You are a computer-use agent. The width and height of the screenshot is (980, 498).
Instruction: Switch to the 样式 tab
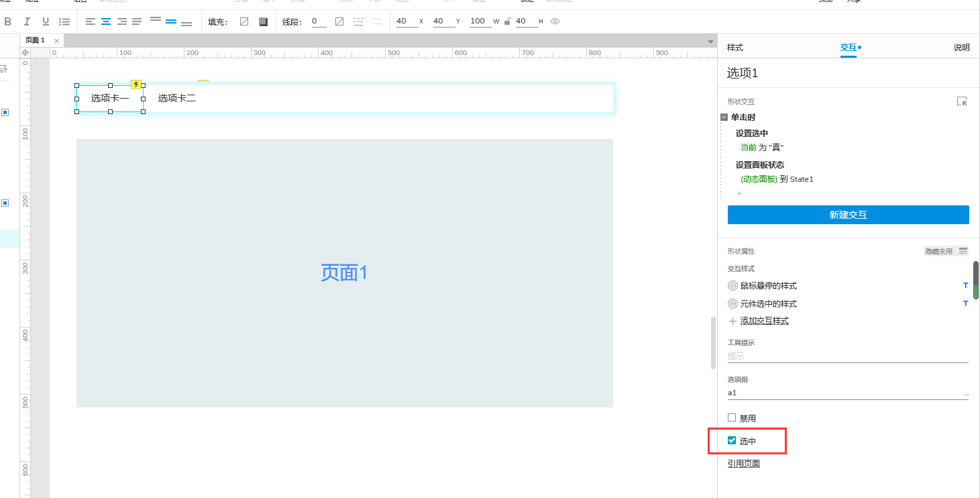pos(735,48)
